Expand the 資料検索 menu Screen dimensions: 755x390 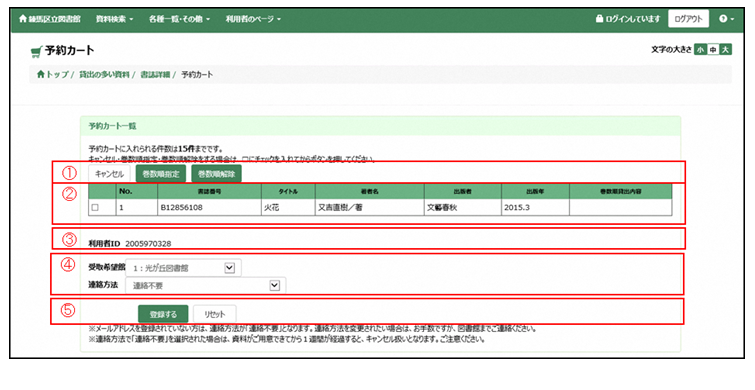[114, 19]
